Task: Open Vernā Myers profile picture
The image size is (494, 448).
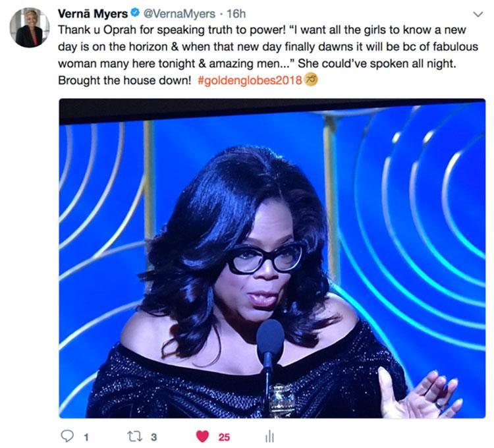Action: 30,28
